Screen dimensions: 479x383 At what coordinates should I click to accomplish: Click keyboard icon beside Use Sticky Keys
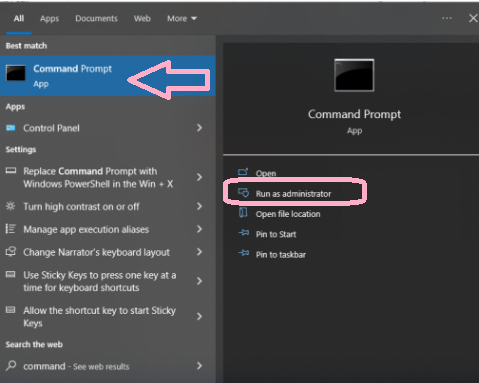click(11, 275)
